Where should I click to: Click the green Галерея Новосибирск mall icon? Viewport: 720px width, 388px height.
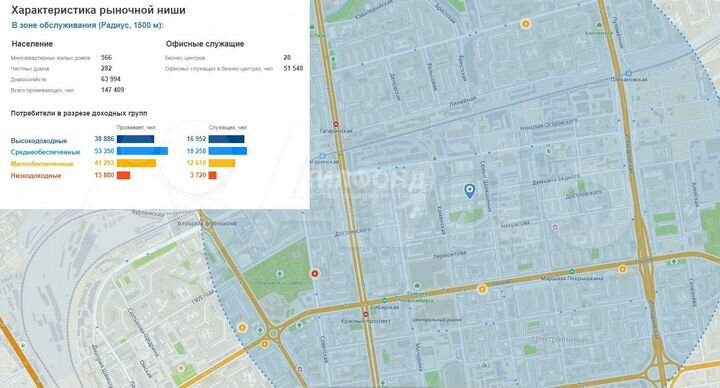pos(416,286)
